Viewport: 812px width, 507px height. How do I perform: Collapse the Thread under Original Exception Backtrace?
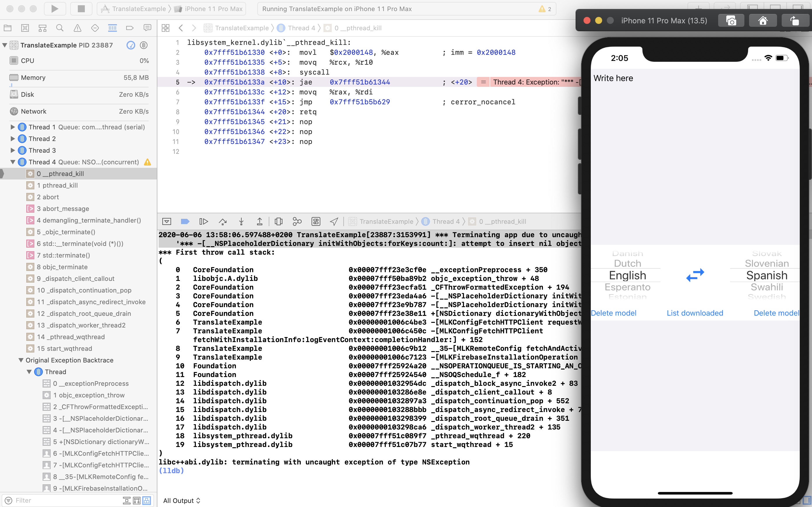tap(29, 372)
